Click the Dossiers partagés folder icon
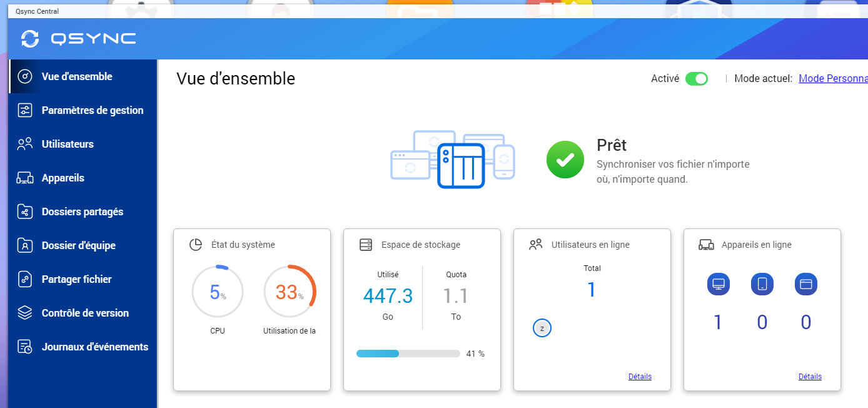 point(25,212)
